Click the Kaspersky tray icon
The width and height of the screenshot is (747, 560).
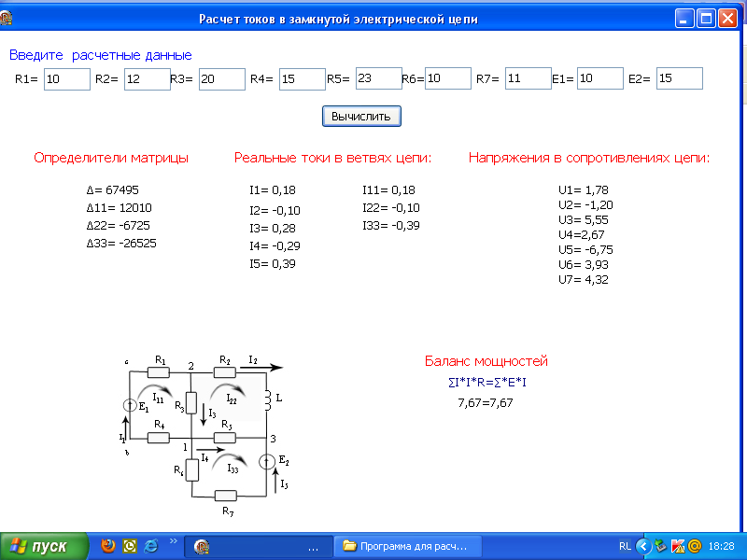678,546
